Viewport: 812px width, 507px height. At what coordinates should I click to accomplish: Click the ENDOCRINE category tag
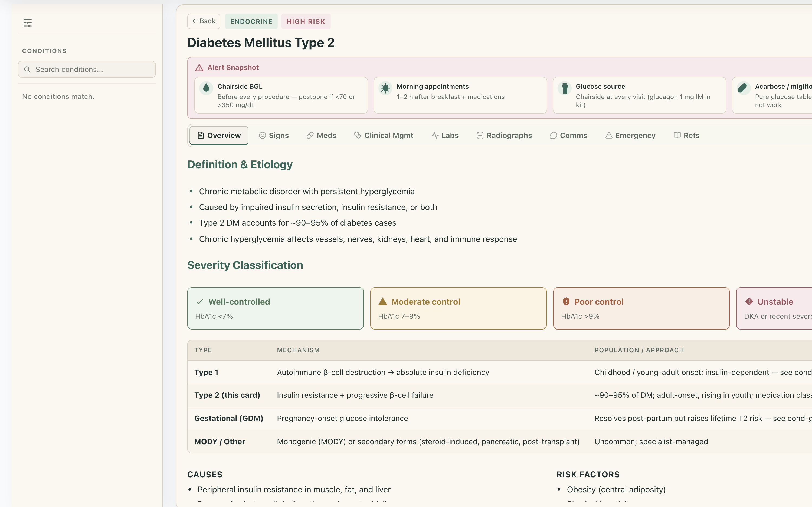251,21
